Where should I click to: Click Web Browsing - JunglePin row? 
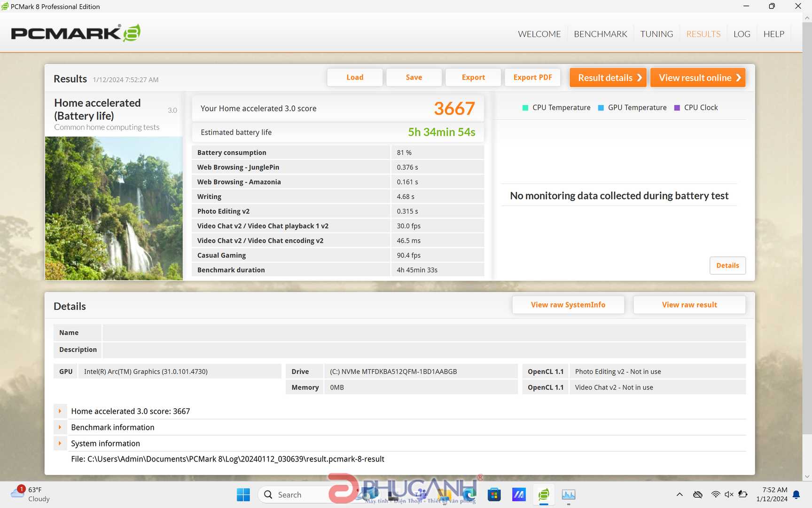338,167
